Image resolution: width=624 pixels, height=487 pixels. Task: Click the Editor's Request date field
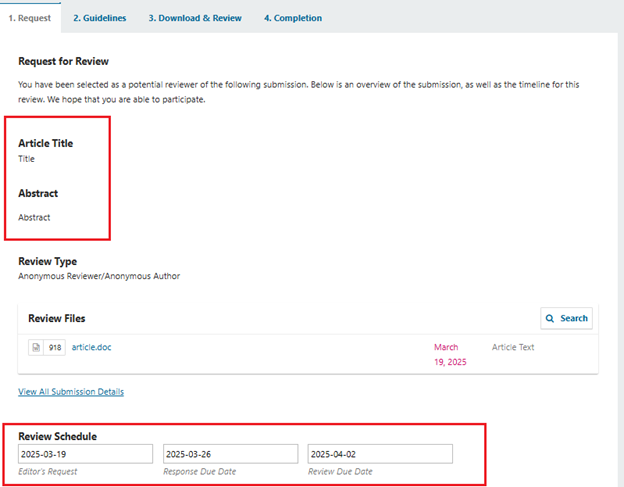pyautogui.click(x=85, y=454)
